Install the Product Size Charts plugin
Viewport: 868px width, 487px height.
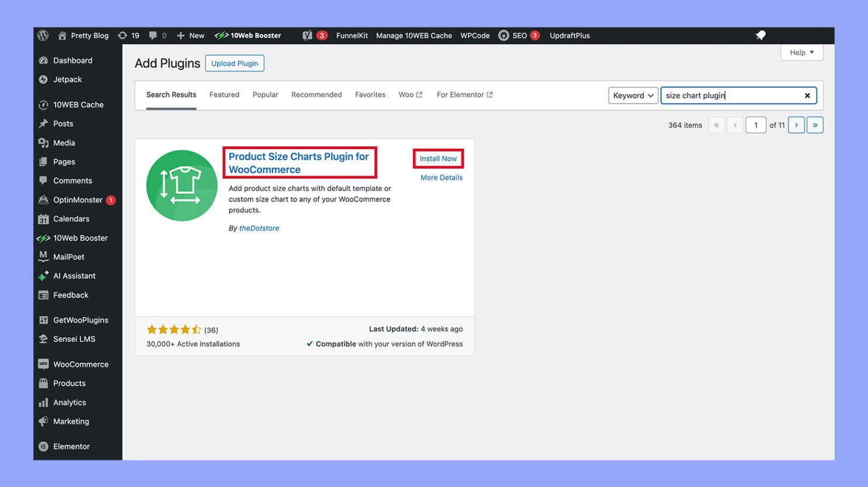[x=438, y=158]
